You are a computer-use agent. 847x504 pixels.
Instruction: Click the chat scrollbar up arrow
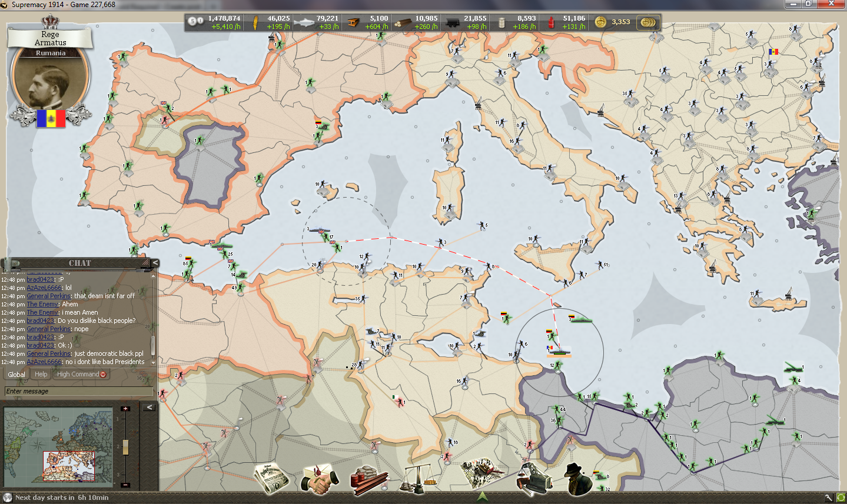(x=154, y=275)
